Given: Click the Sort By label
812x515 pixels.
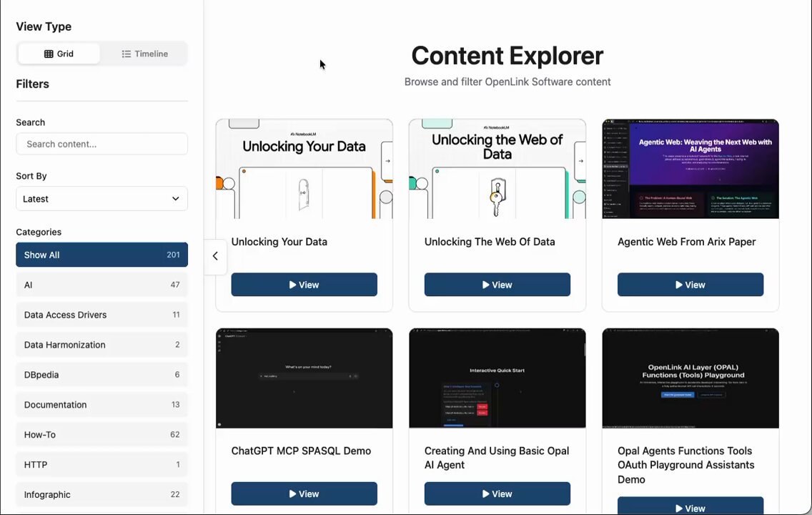Looking at the screenshot, I should pos(31,176).
